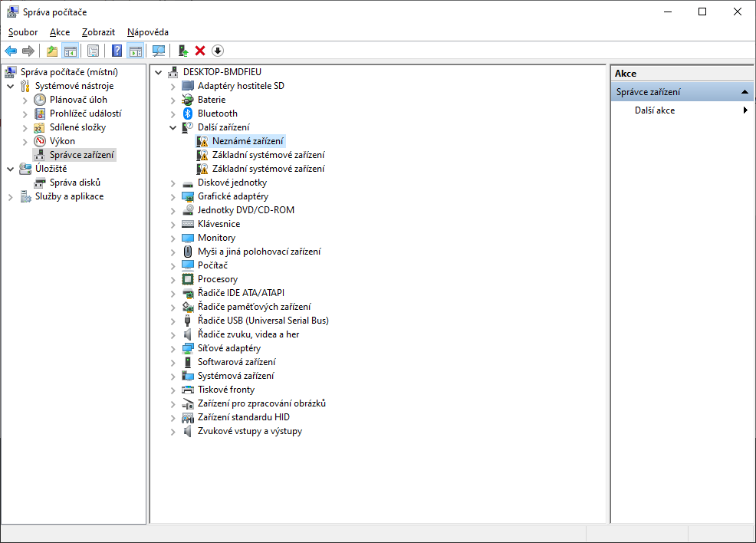Select the Počítač category
The width and height of the screenshot is (756, 543).
click(212, 265)
